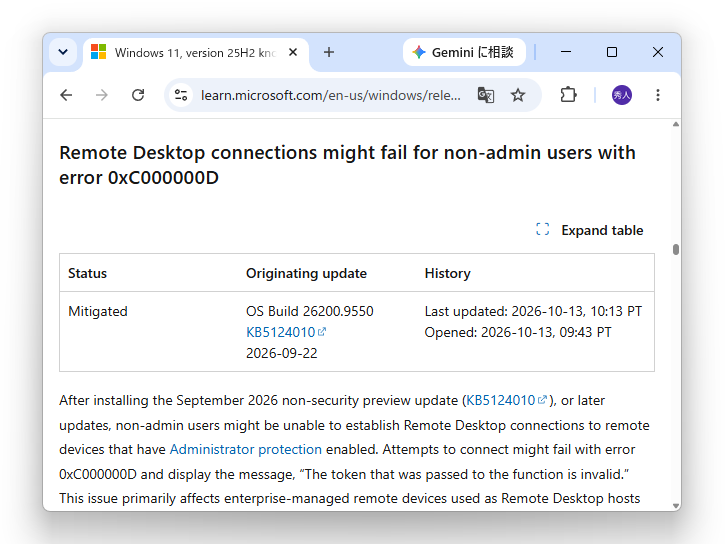Open the translate page icon
This screenshot has width=725, height=544.
click(x=486, y=95)
